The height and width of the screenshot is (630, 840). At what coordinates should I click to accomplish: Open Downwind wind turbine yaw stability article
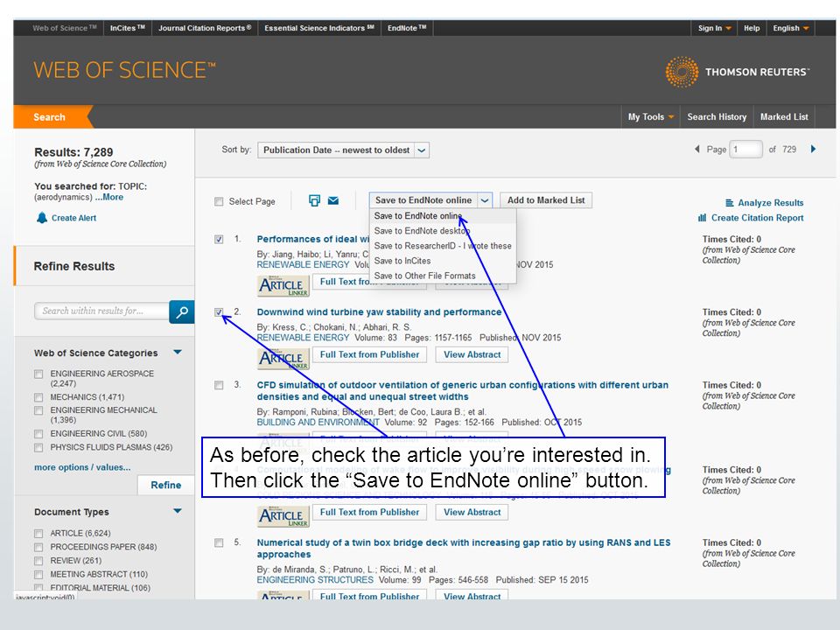click(379, 311)
